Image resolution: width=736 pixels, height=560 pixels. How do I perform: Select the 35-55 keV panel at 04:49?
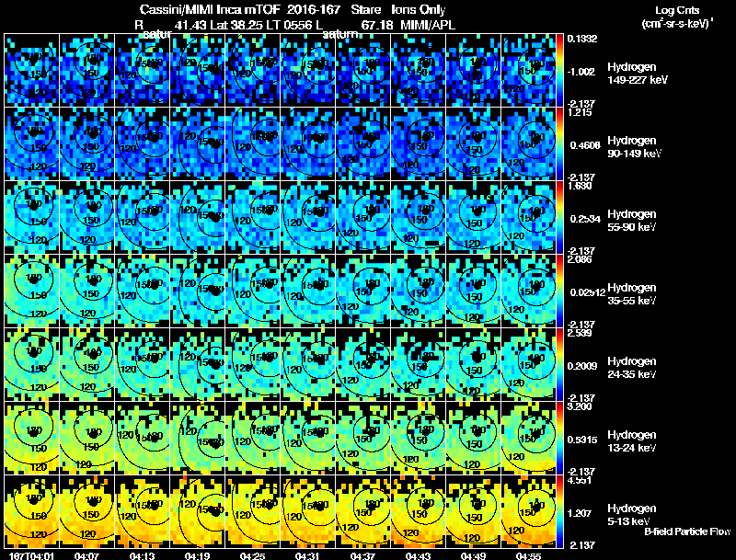coord(473,291)
